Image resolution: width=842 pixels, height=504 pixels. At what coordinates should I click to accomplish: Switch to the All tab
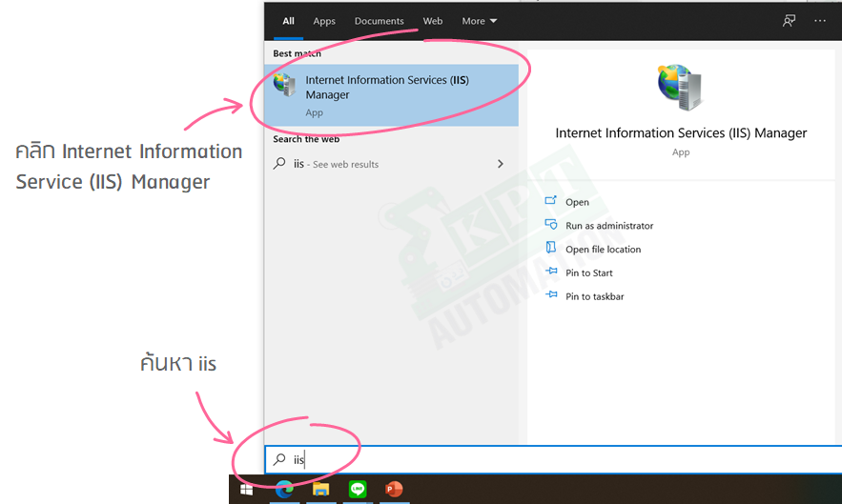288,21
